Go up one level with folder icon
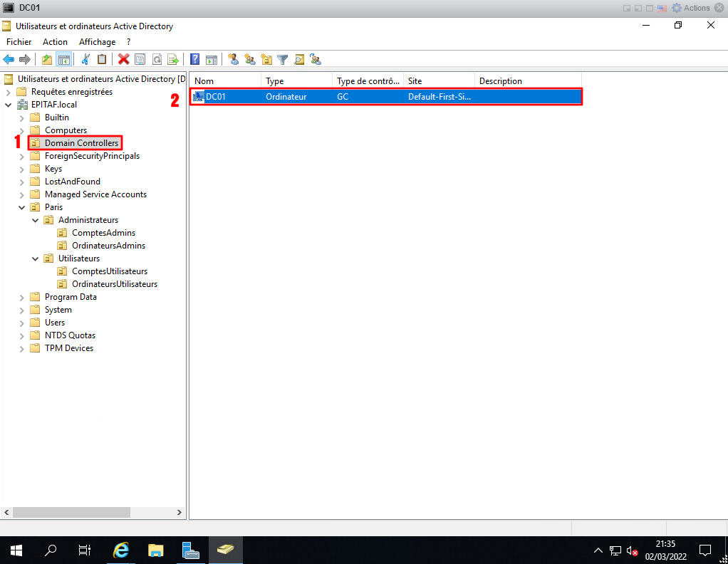The height and width of the screenshot is (564, 728). coord(47,60)
